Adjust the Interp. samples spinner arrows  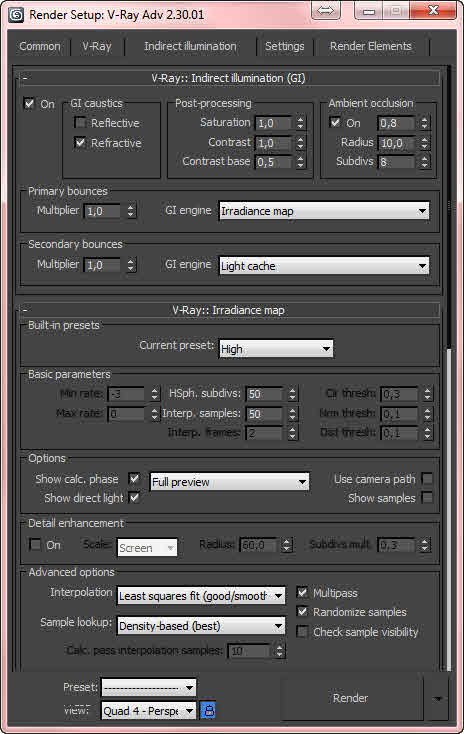click(x=293, y=414)
